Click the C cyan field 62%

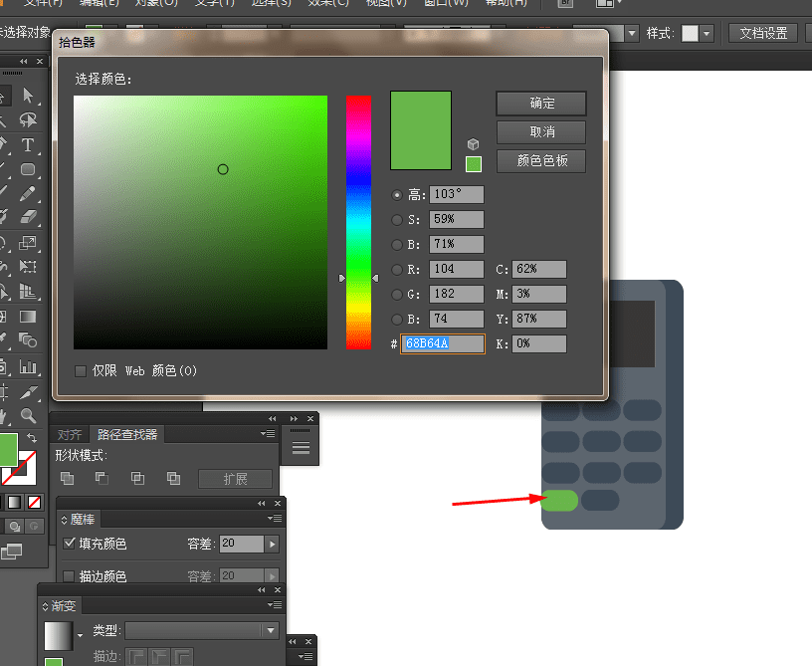point(539,270)
